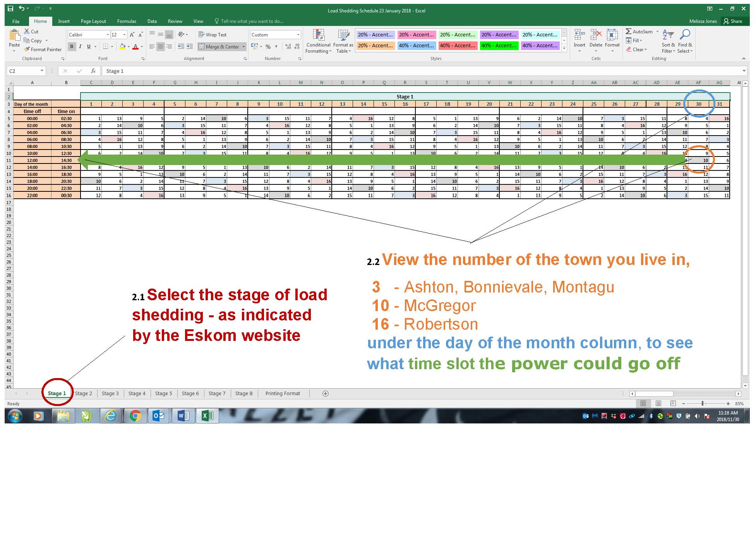The height and width of the screenshot is (535, 756).
Task: Decrease font size with the smaller A icon
Action: 141,35
